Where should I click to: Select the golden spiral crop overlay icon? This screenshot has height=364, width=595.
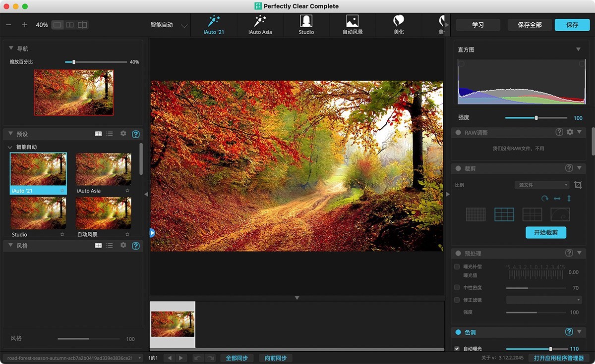[x=560, y=214]
